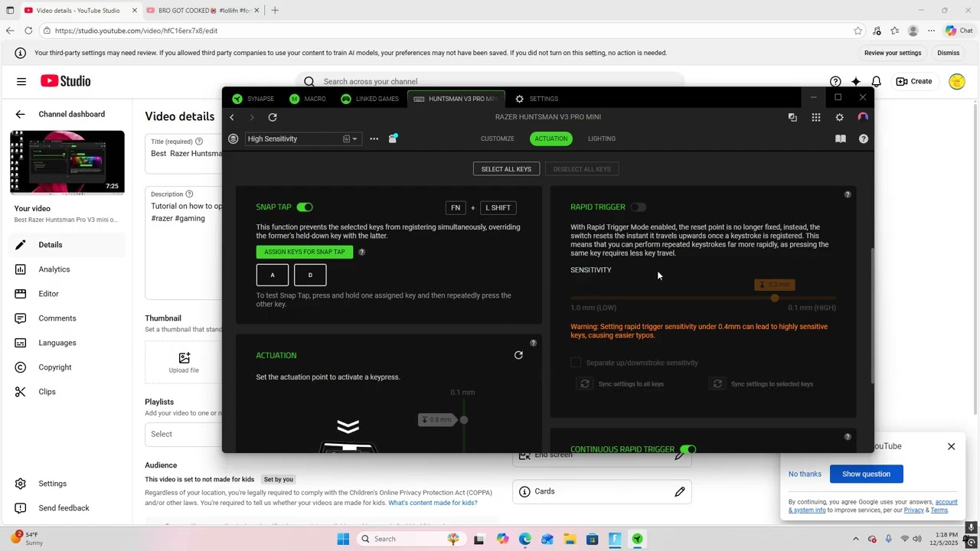Image resolution: width=980 pixels, height=551 pixels.
Task: Open the YouTube Studio Create button
Action: pos(914,81)
